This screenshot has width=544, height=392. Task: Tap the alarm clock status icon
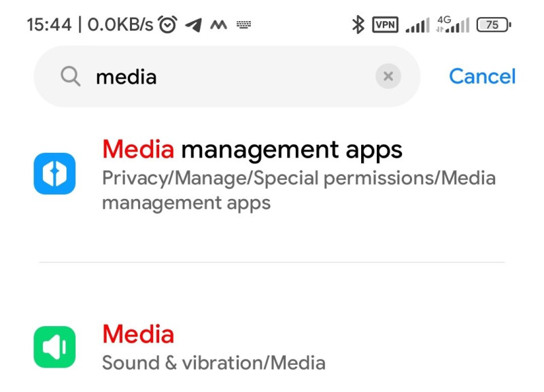pyautogui.click(x=167, y=24)
